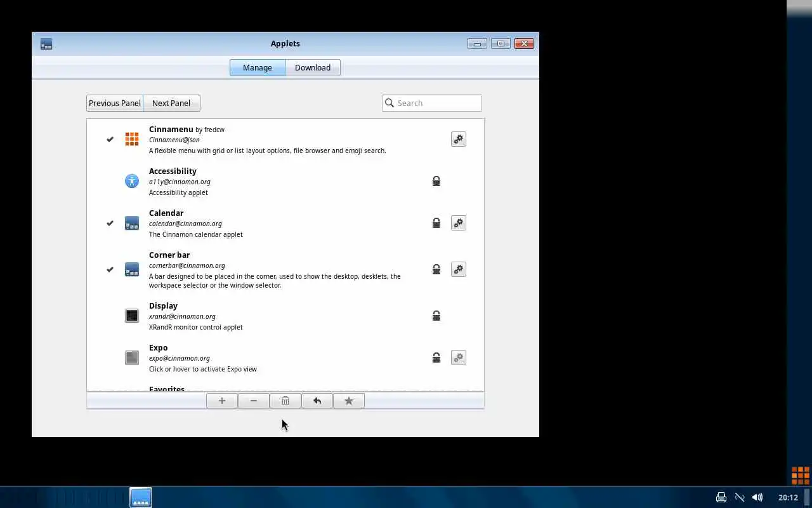Click the corner bar at taskbar edge
Viewport: 812px width, 508px height.
click(x=808, y=497)
